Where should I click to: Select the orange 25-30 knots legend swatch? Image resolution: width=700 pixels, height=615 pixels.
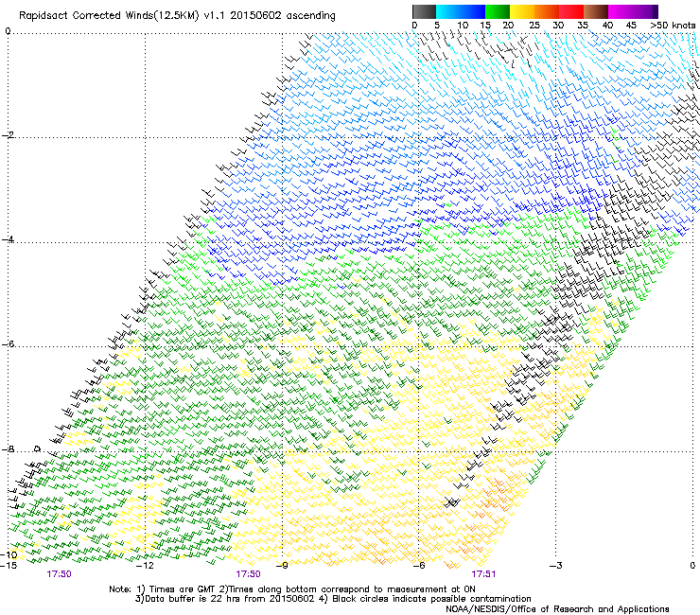pyautogui.click(x=547, y=11)
